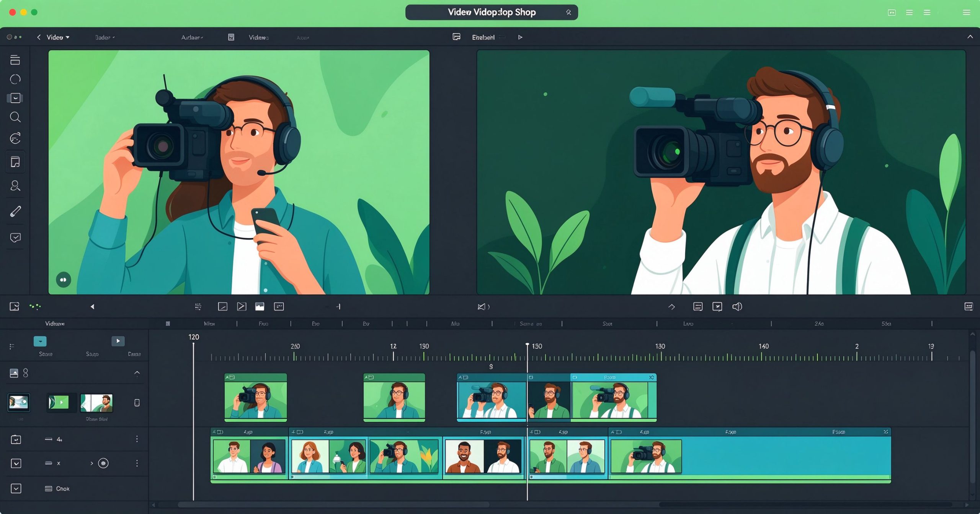Toggle checkbox on the Cnok track row
Image resolution: width=980 pixels, height=514 pixels.
pos(16,488)
